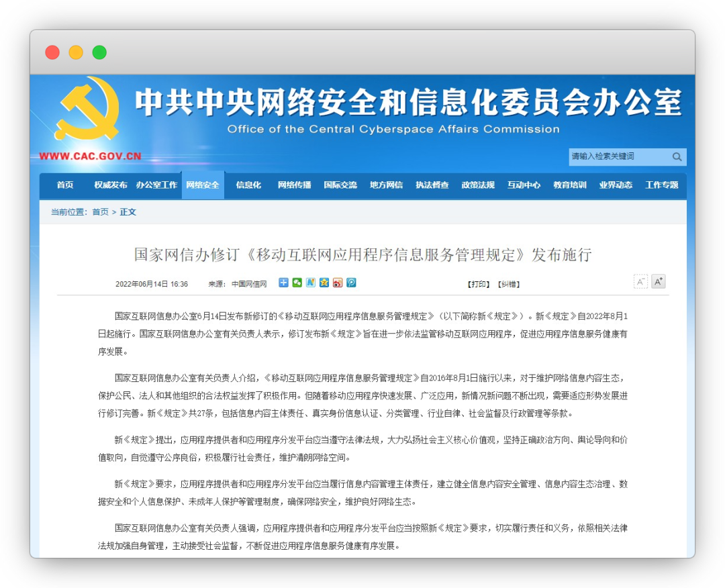Select the highlighted 网络安全 tab
725x588 pixels.
(203, 185)
